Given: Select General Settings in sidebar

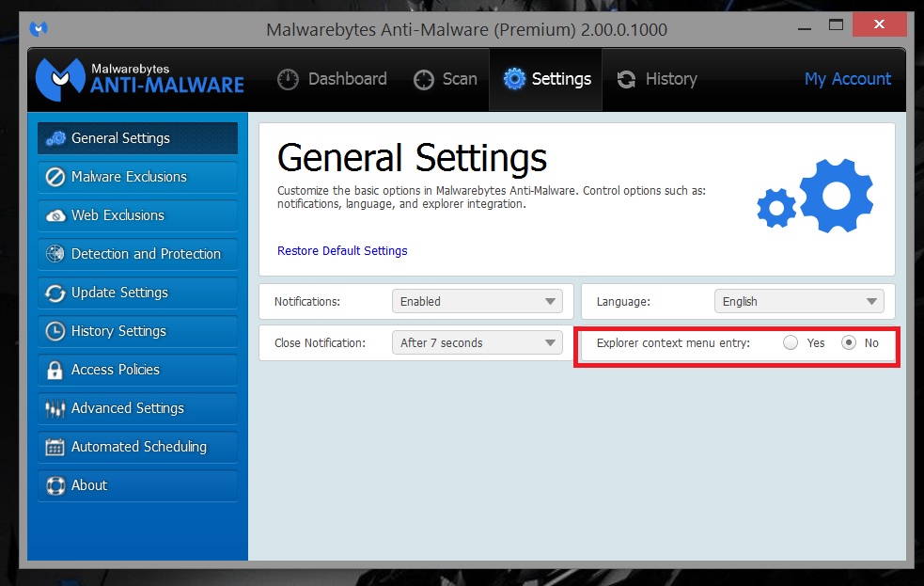Looking at the screenshot, I should (138, 138).
